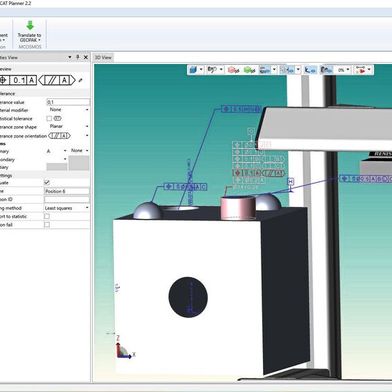
Task: Click the highlighted label display icon in 3D toolbar
Action: click(x=265, y=70)
